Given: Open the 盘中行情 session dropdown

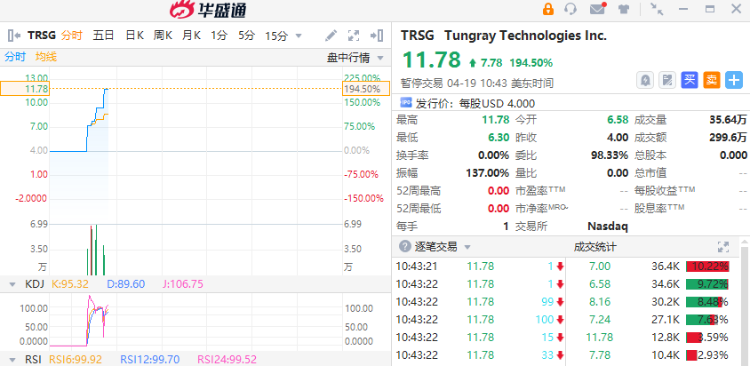Looking at the screenshot, I should click(355, 58).
